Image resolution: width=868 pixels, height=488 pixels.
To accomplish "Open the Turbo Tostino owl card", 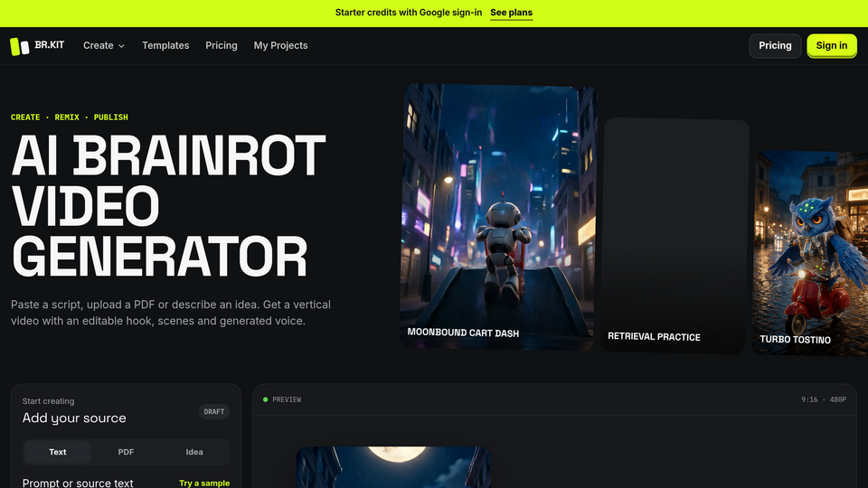I will pos(810,253).
